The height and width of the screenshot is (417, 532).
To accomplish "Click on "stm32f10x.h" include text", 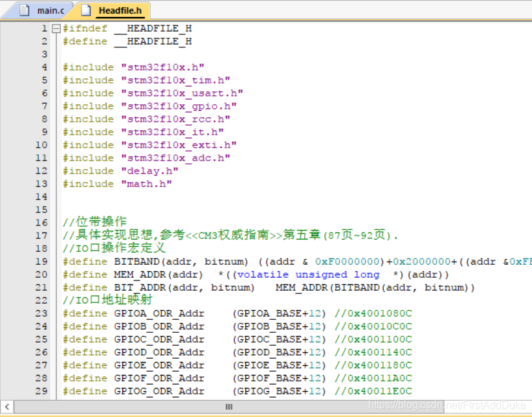I will coord(162,67).
